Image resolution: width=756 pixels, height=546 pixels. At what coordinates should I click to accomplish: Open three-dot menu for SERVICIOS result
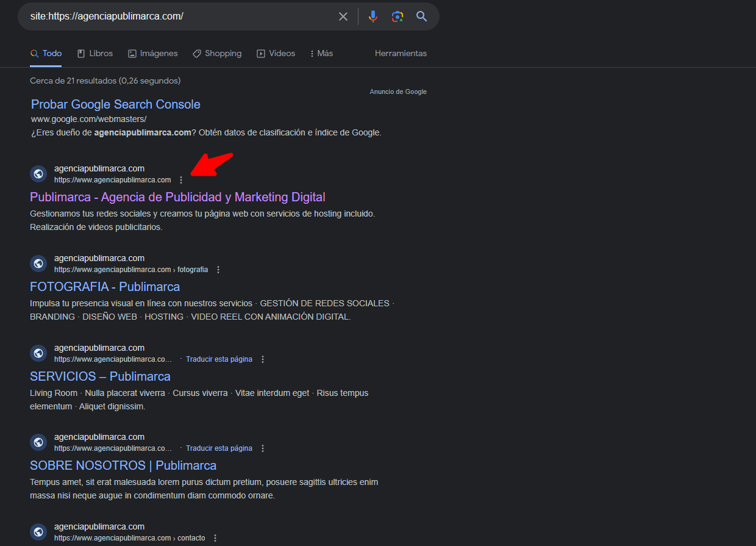pyautogui.click(x=263, y=359)
